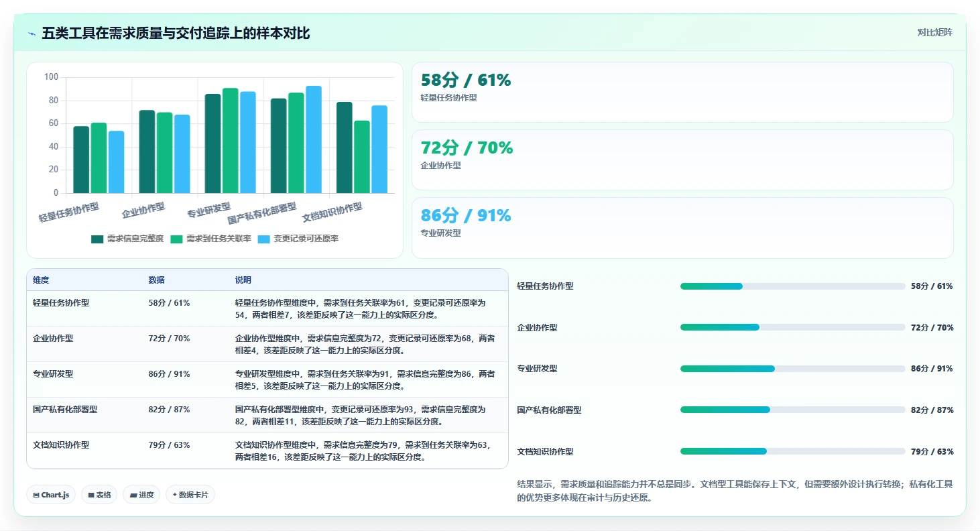Click the progress bar for 企业协作型
980x531 pixels.
point(793,327)
